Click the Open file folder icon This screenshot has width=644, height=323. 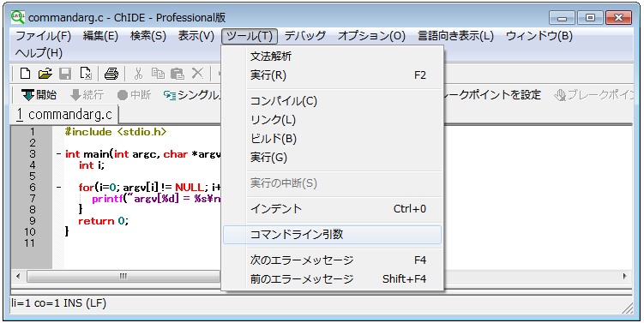point(45,74)
